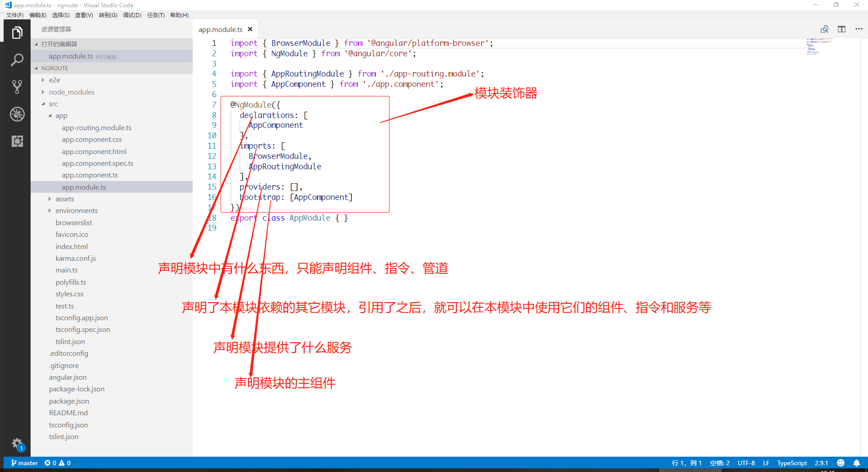Open the 帮助(H) menu
The image size is (868, 472).
(x=179, y=15)
